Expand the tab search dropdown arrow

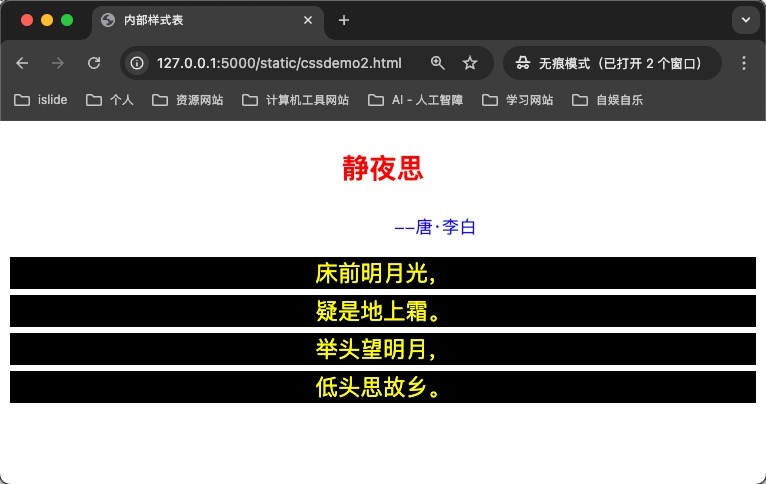[745, 20]
